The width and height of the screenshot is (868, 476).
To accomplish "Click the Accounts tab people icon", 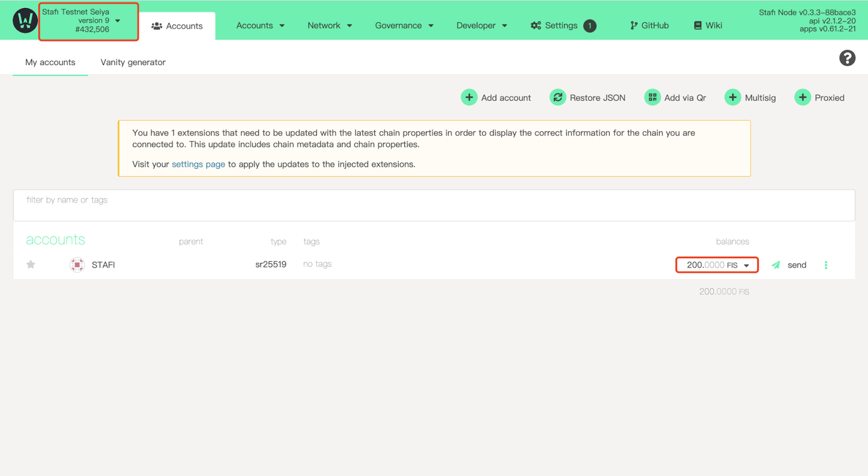I will coord(157,26).
